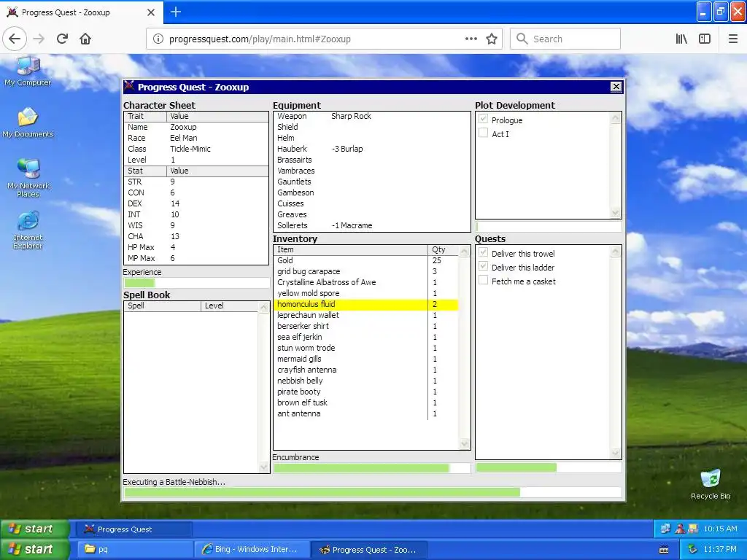Screen dimensions: 747x560
Task: Click the Executing a Battle-Nebbish task bar
Action: [373, 492]
